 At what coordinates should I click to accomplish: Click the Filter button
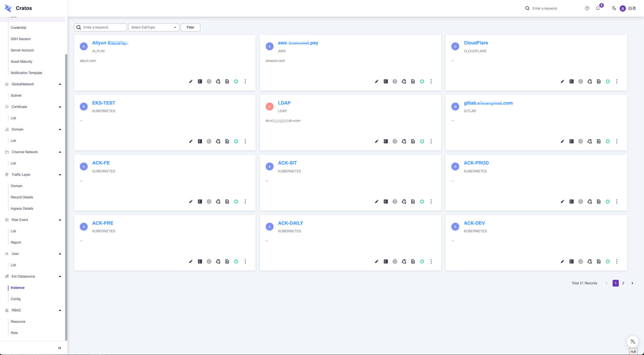coord(190,27)
